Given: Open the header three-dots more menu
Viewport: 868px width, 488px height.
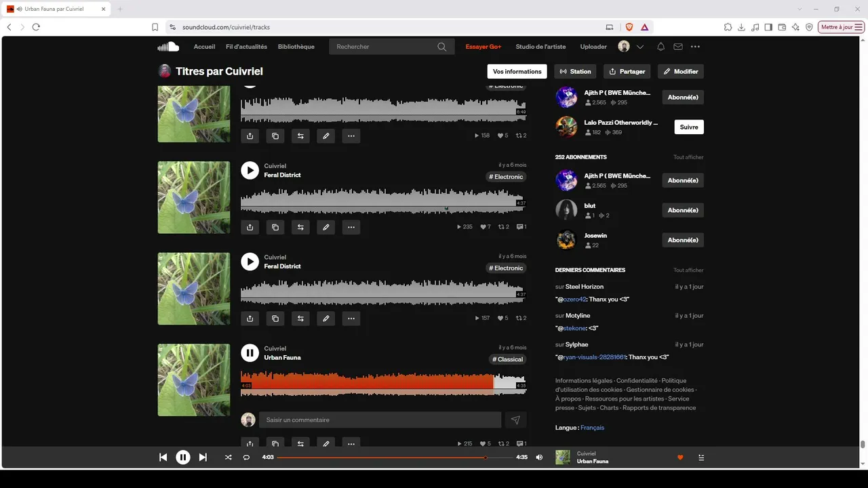Looking at the screenshot, I should coord(695,47).
